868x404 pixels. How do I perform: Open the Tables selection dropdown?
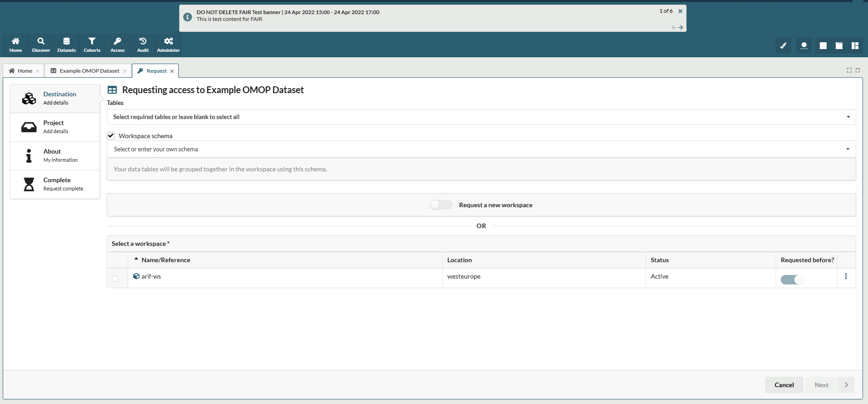(x=481, y=117)
